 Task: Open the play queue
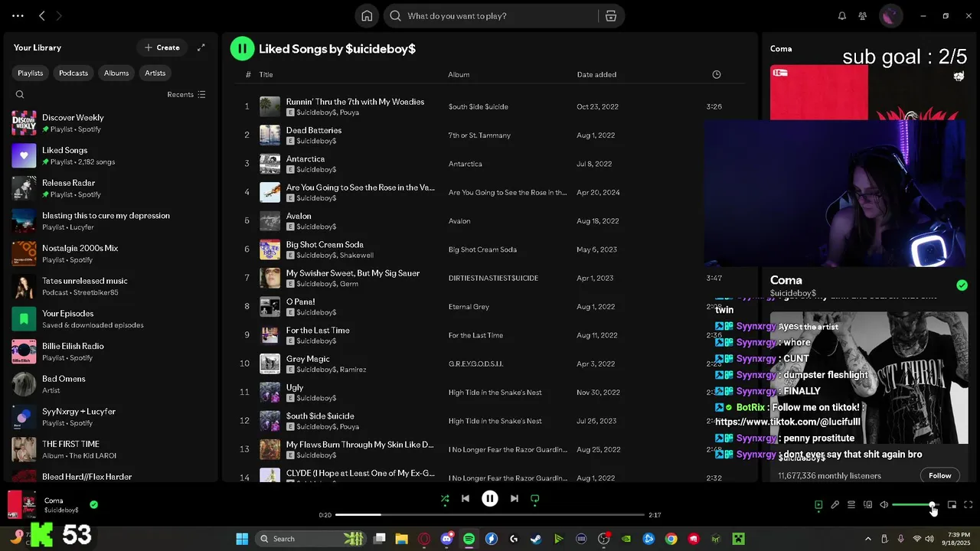pos(851,505)
